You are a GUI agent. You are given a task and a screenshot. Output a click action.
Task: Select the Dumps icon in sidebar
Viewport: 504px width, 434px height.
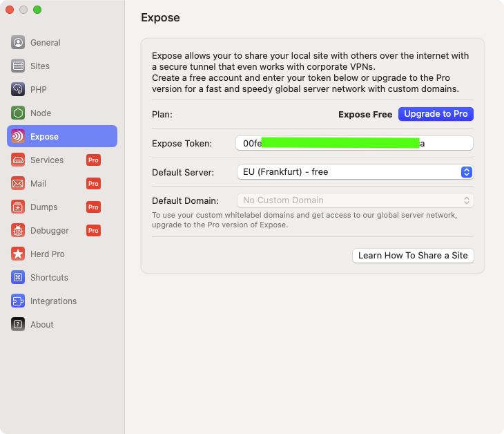click(x=18, y=207)
